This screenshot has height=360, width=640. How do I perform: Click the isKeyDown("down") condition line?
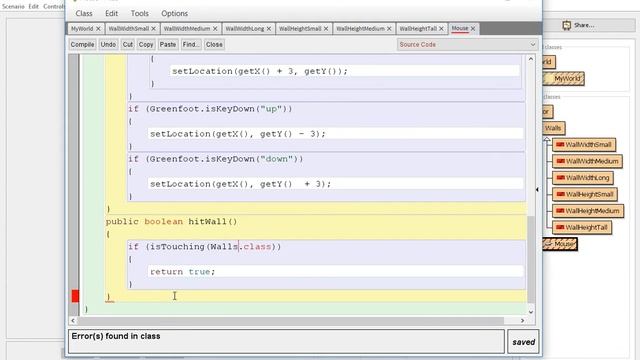pyautogui.click(x=216, y=159)
